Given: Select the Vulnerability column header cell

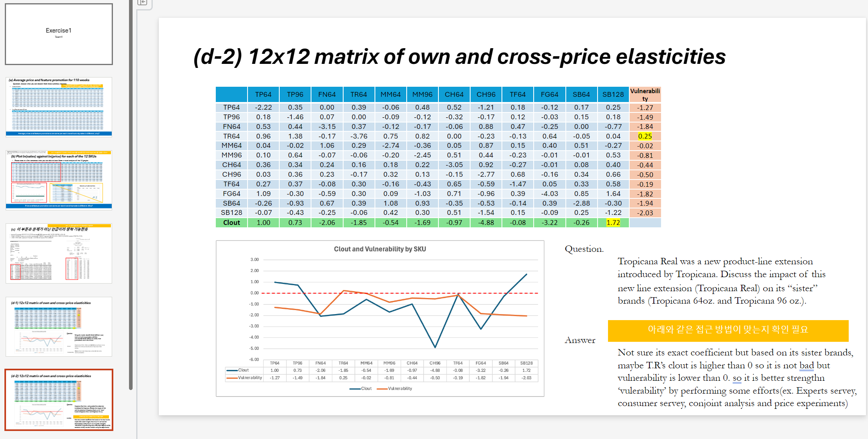Looking at the screenshot, I should (645, 94).
